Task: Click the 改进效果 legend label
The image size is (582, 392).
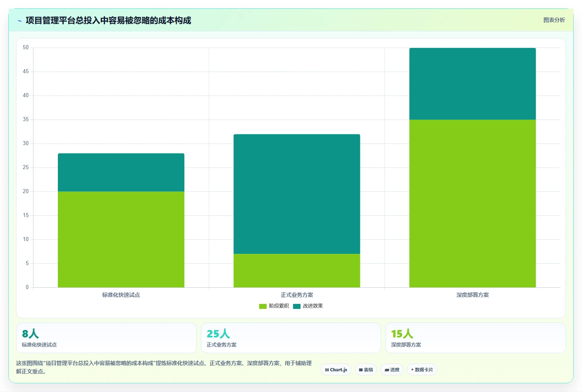Action: click(x=312, y=306)
